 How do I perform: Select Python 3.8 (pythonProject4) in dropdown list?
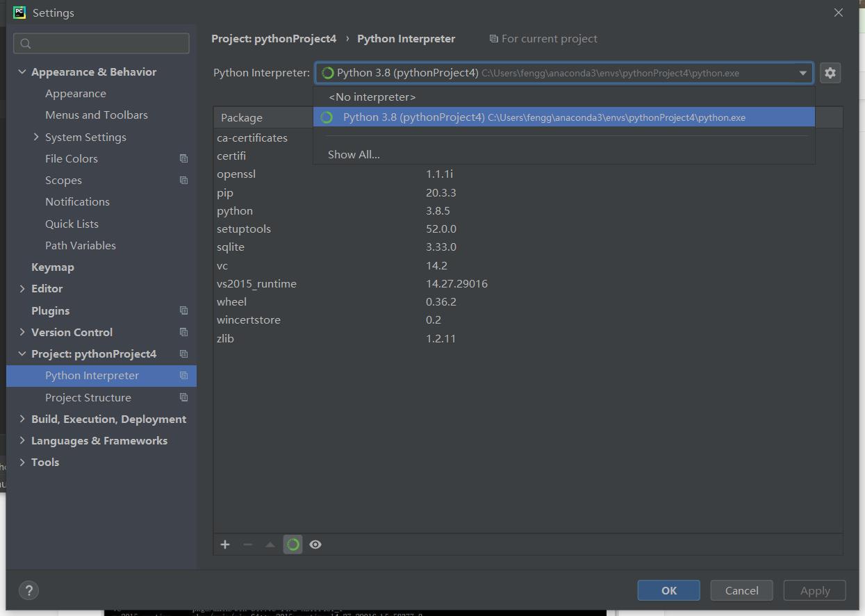coord(563,117)
